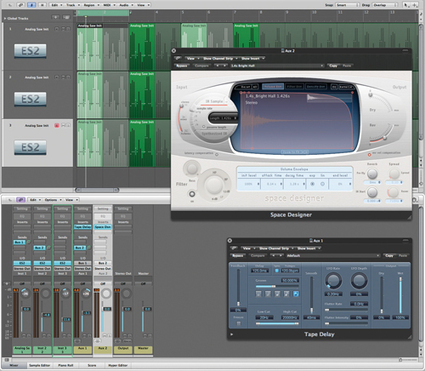Open the Snap dropdown in Arrange toolbar
The width and height of the screenshot is (425, 371).
[x=346, y=5]
